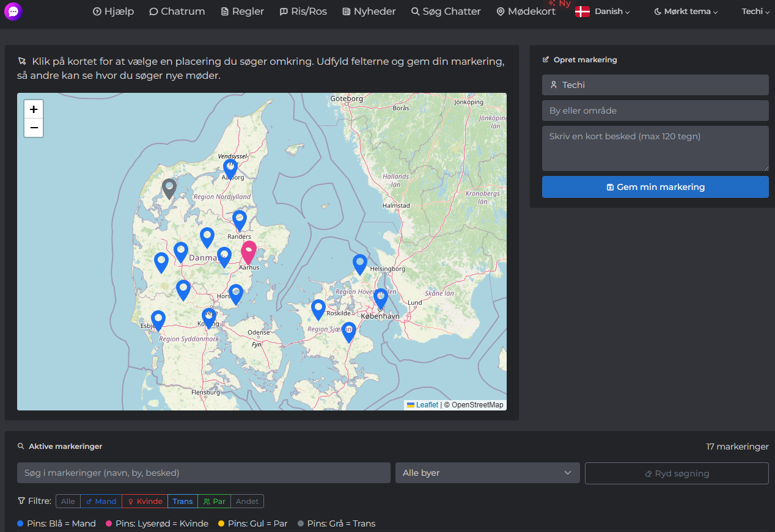This screenshot has height=532, width=775.
Task: Zoom in on the map
Action: [34, 109]
